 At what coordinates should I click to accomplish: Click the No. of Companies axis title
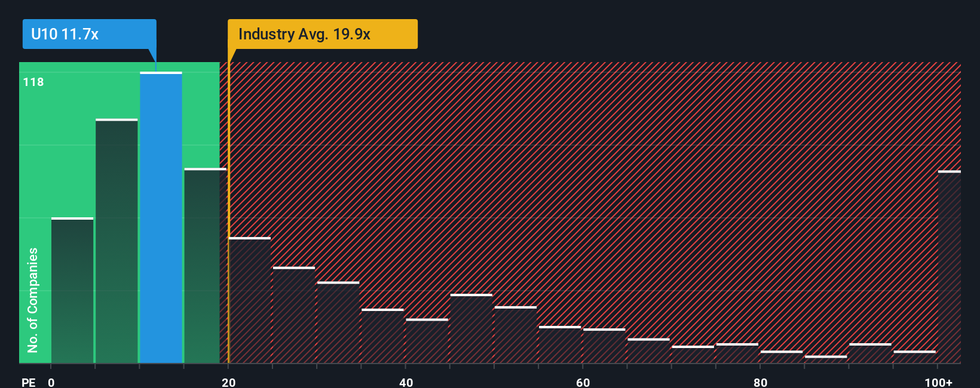coord(33,300)
